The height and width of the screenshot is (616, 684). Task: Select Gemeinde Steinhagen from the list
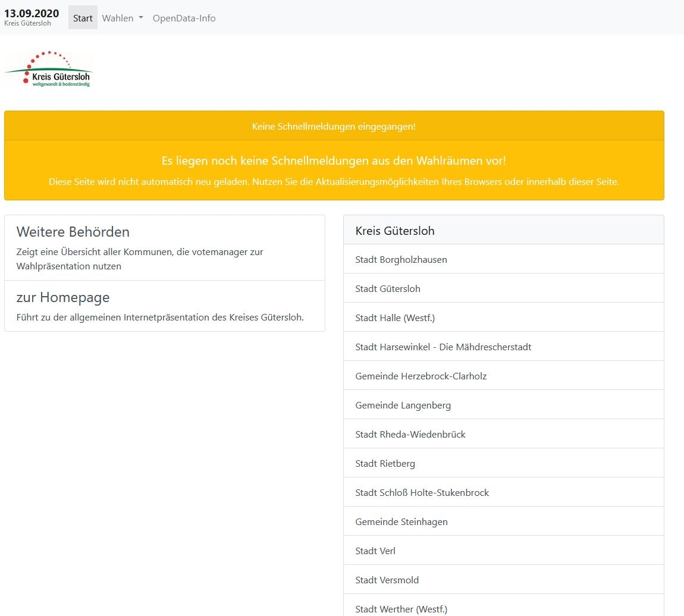(401, 521)
